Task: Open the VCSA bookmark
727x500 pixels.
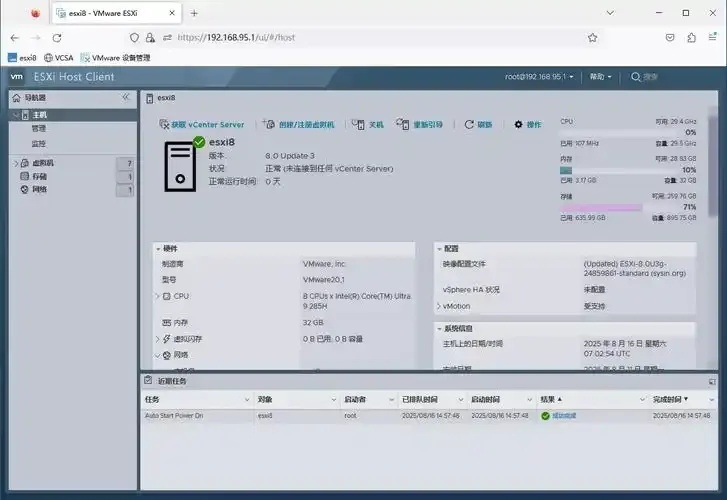Action: pyautogui.click(x=58, y=58)
